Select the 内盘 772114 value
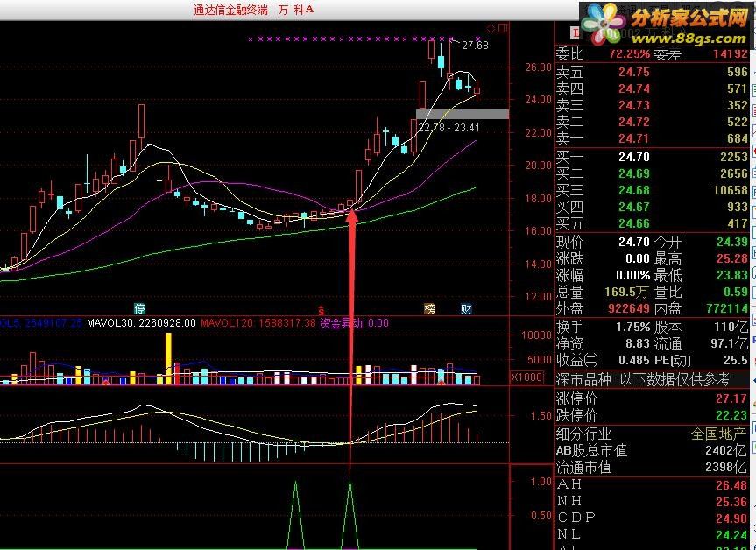The height and width of the screenshot is (550, 756). tap(727, 308)
